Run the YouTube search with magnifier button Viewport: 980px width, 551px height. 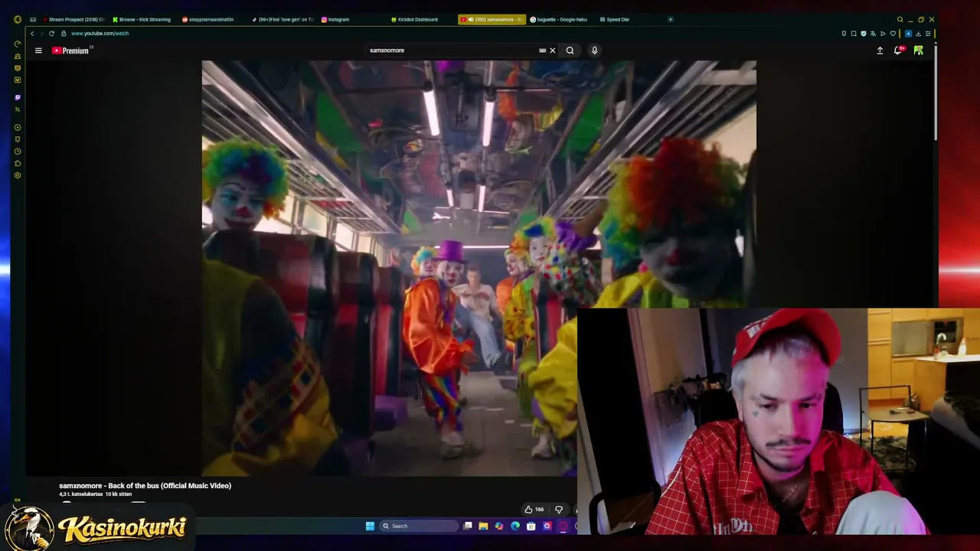[570, 51]
